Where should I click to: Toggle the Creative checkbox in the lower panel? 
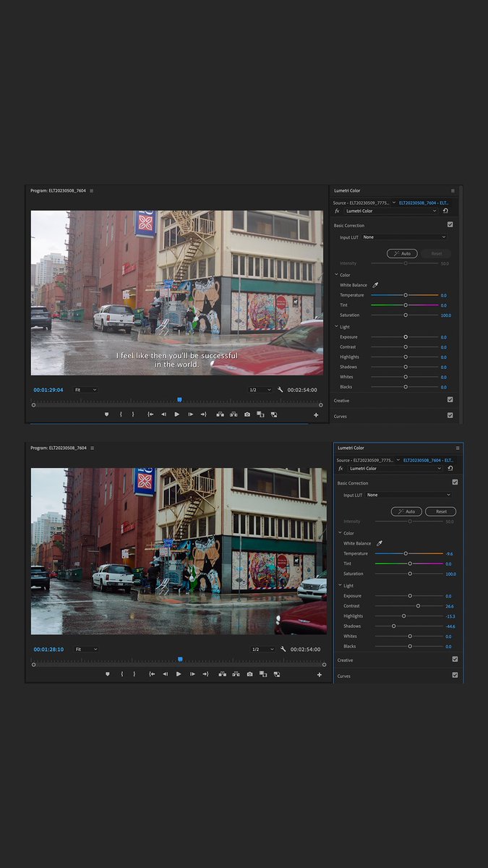coord(455,659)
